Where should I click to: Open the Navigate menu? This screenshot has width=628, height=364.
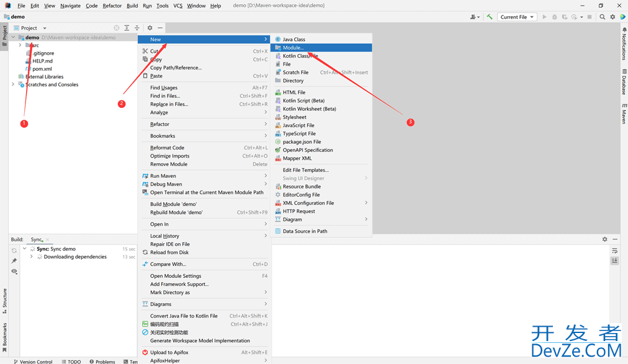70,6
